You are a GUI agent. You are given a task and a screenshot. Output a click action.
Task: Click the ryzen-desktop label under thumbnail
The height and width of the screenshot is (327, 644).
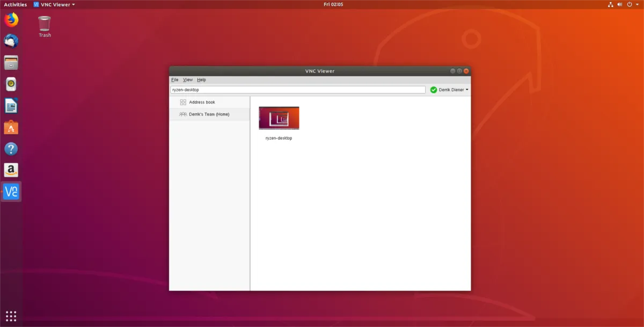pyautogui.click(x=279, y=138)
